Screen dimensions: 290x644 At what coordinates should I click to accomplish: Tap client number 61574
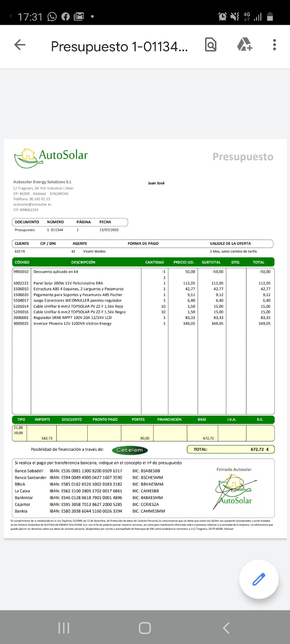click(x=20, y=251)
